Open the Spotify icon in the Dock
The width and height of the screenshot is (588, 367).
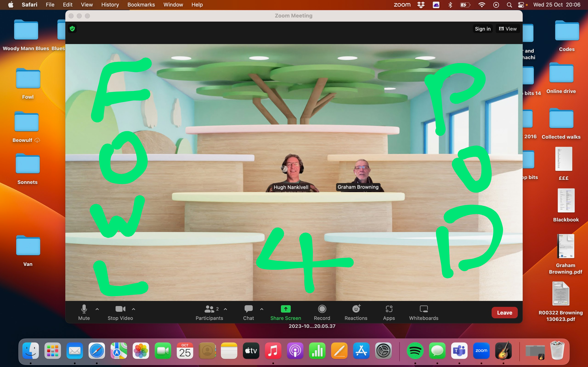pyautogui.click(x=415, y=351)
